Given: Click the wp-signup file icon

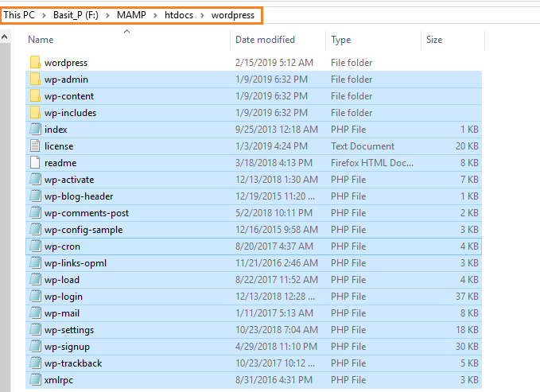Looking at the screenshot, I should pos(35,346).
